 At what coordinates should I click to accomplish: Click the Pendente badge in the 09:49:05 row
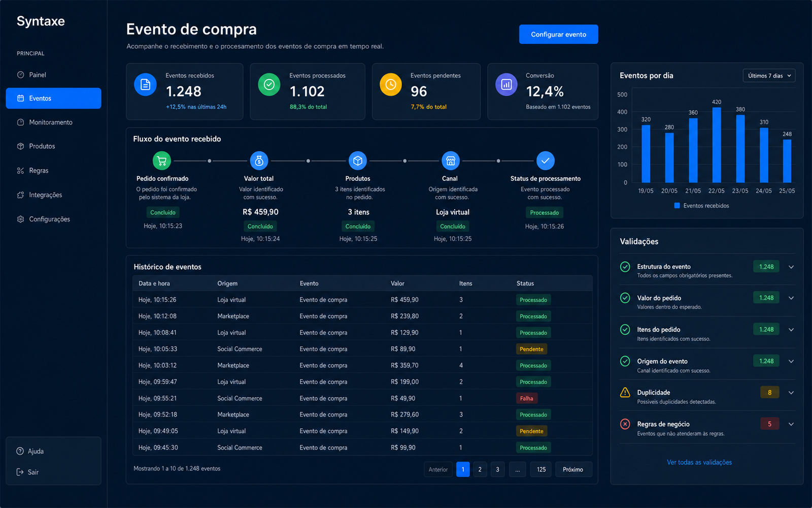[x=531, y=431]
